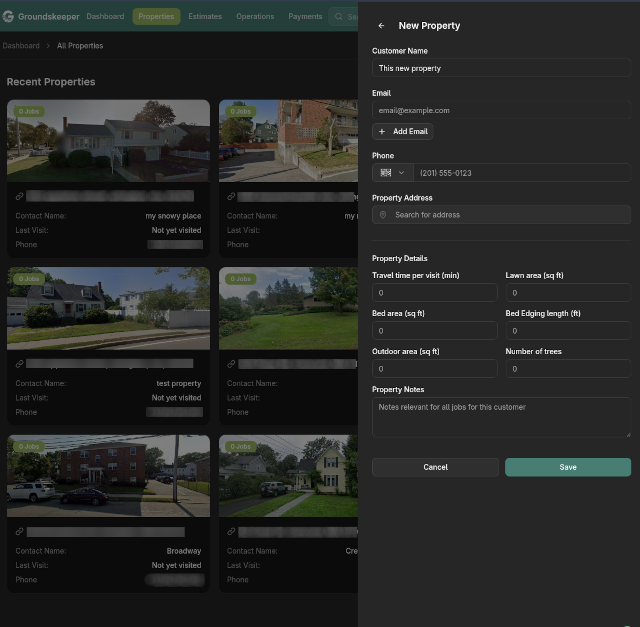Click link icon on 'test property' card

20,365
